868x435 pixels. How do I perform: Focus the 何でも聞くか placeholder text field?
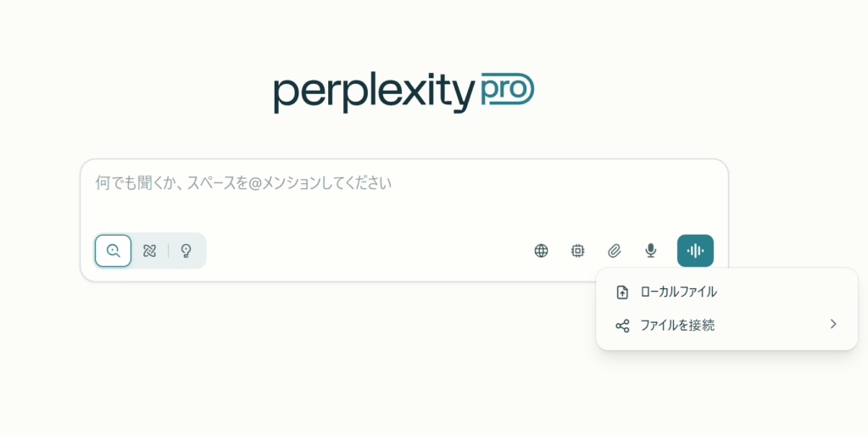243,182
